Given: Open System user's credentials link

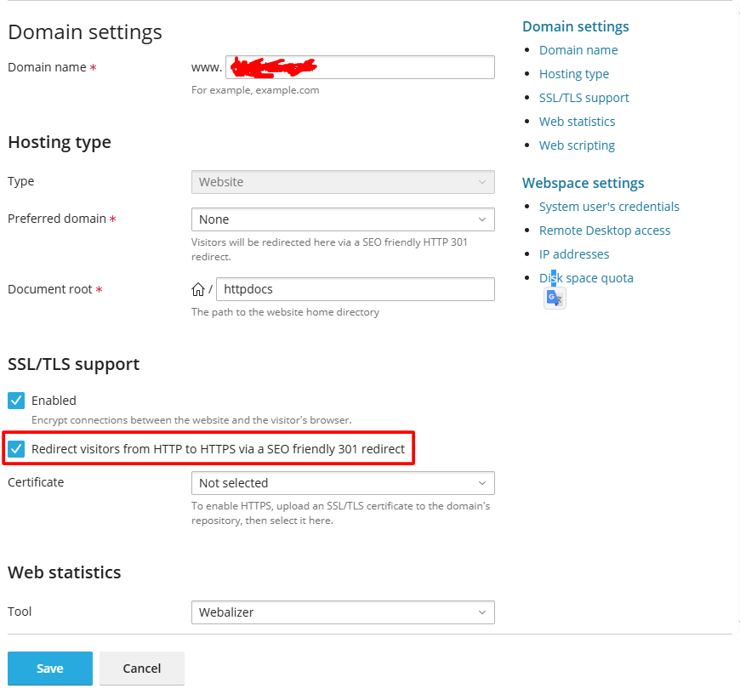Looking at the screenshot, I should tap(609, 207).
